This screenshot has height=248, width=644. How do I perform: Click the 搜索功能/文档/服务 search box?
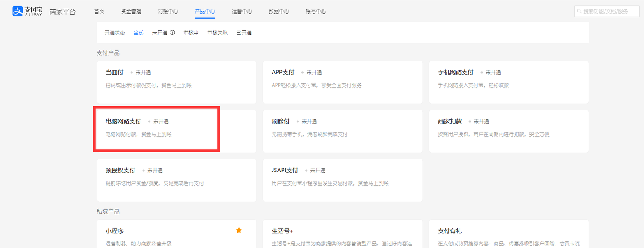click(607, 12)
